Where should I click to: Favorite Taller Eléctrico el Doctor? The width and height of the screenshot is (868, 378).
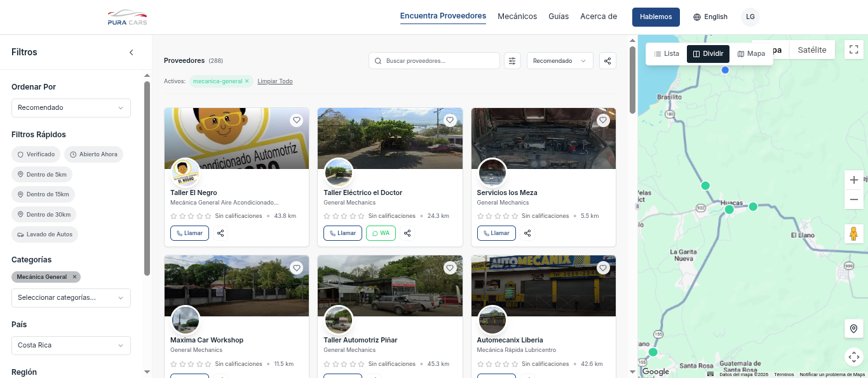450,120
